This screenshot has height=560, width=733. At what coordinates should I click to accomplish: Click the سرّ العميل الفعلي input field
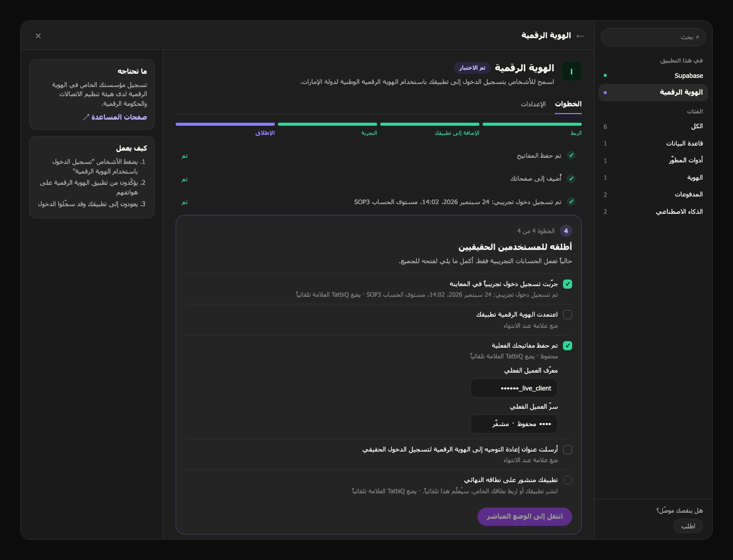tap(514, 424)
